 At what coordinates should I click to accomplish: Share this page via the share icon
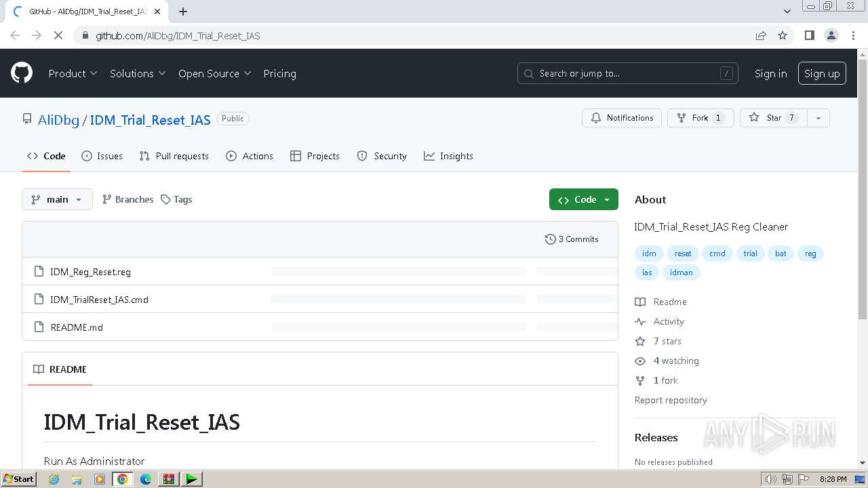tap(761, 35)
